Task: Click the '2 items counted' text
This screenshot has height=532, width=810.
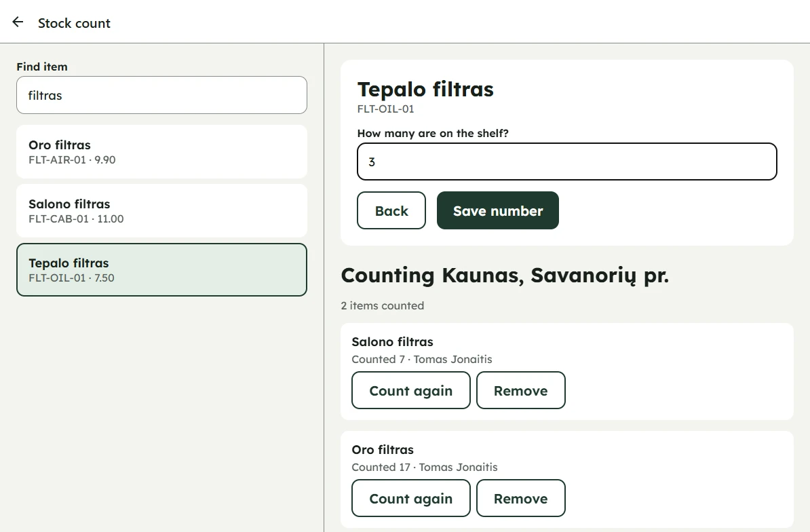Action: click(x=382, y=306)
